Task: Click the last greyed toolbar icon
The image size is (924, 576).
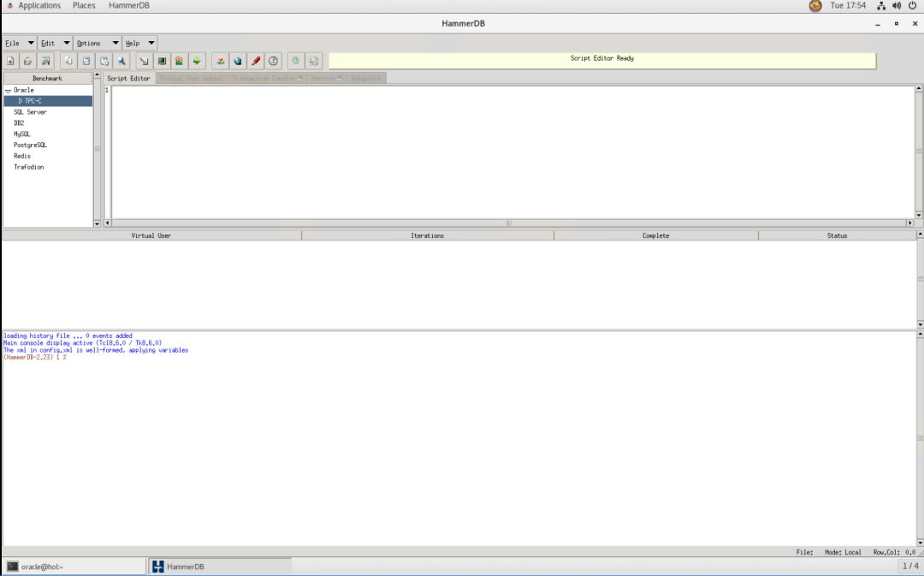Action: click(313, 61)
